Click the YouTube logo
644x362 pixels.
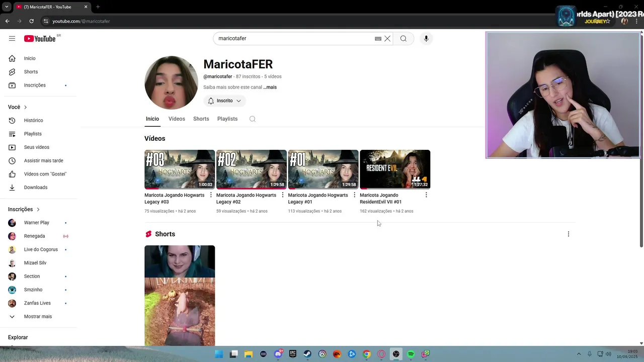tap(40, 39)
